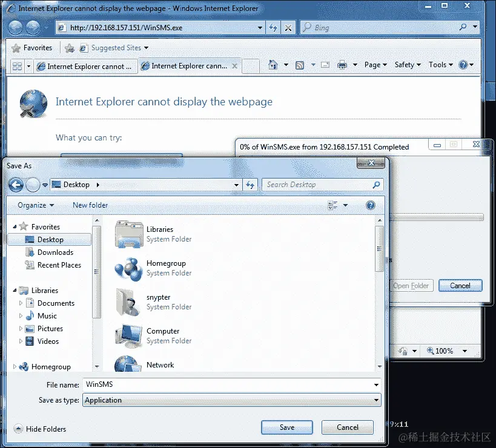Click the Save button

[x=287, y=427]
